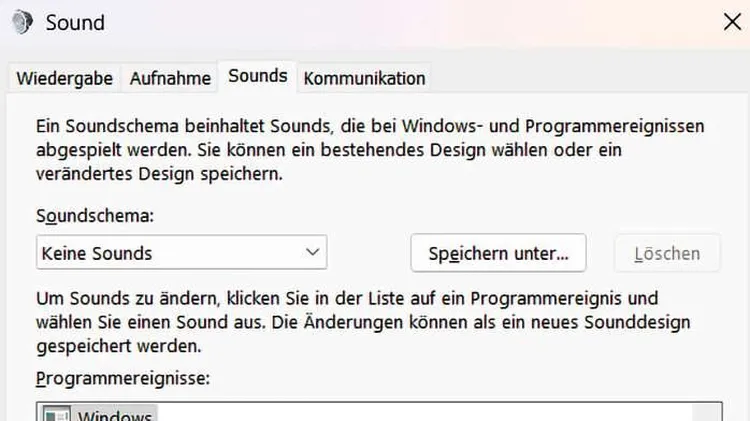The height and width of the screenshot is (421, 750).
Task: Click the Um Sounds zu ändern instruction text
Action: 363,322
